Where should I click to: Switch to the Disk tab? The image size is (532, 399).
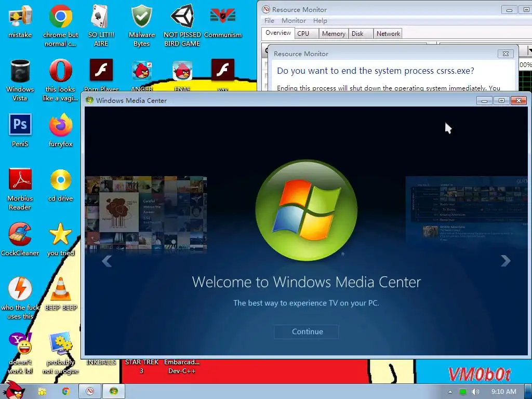361,34
